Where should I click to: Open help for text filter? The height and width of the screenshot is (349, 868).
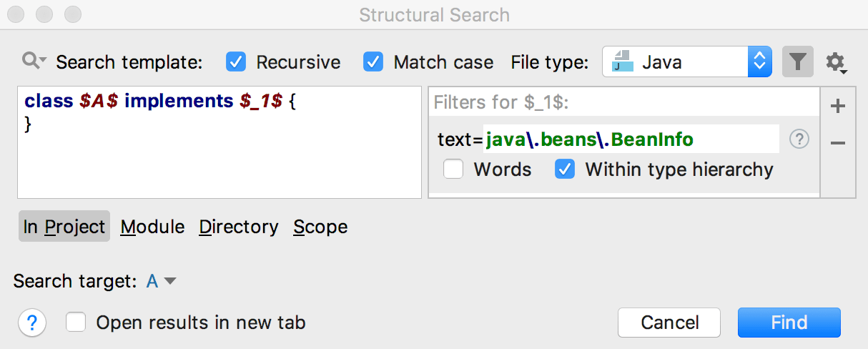coord(799,139)
